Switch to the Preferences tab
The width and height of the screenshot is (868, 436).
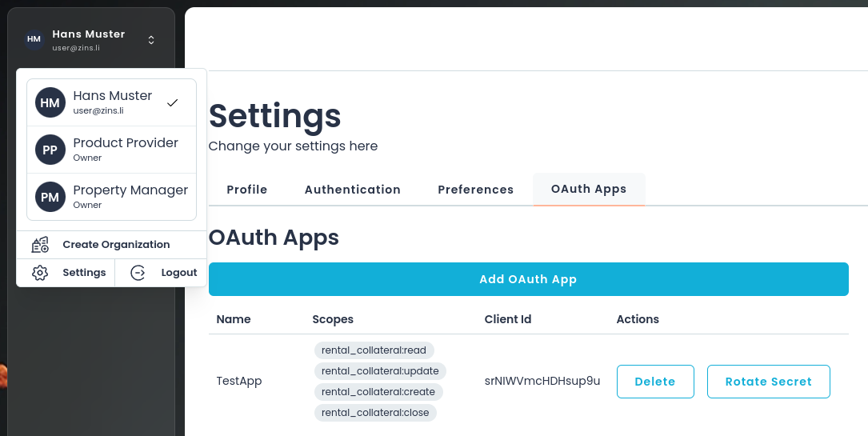(476, 190)
